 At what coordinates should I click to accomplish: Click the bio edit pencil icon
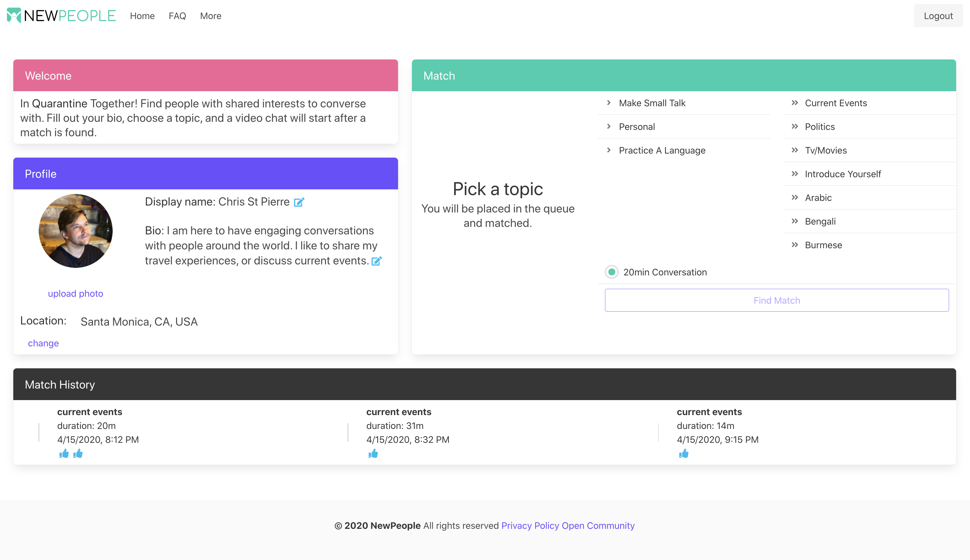coord(376,261)
